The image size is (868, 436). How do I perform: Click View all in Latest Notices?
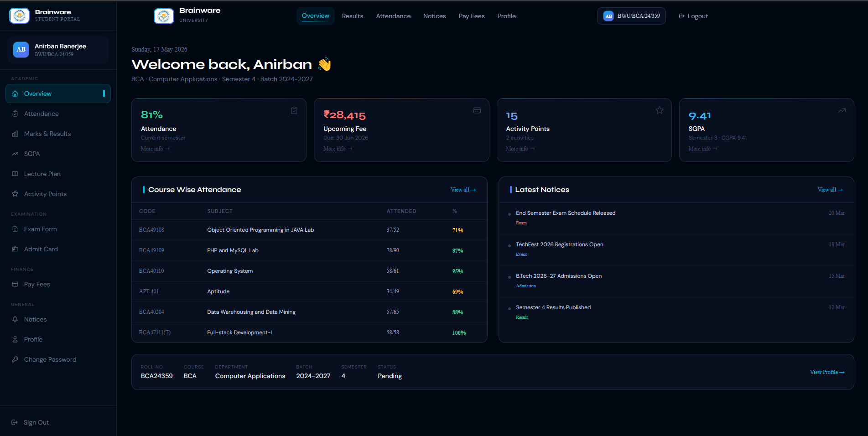[x=830, y=190]
